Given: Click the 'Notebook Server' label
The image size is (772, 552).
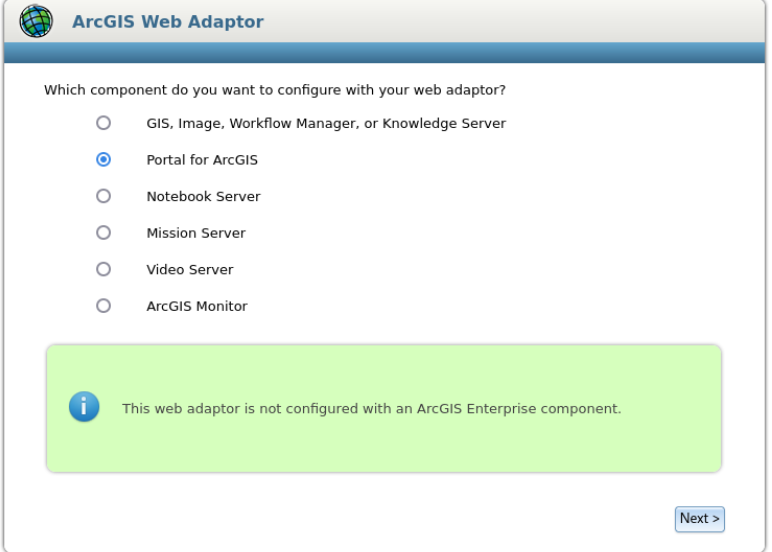Looking at the screenshot, I should point(203,196).
